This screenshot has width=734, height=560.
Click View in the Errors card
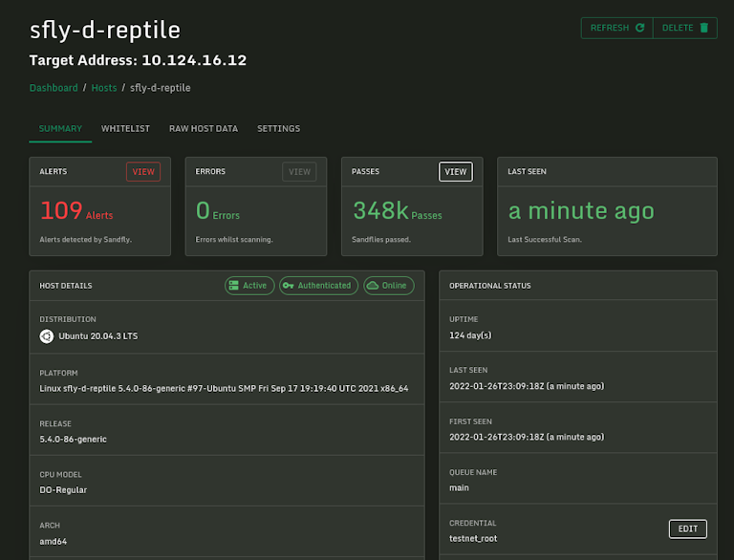[299, 172]
